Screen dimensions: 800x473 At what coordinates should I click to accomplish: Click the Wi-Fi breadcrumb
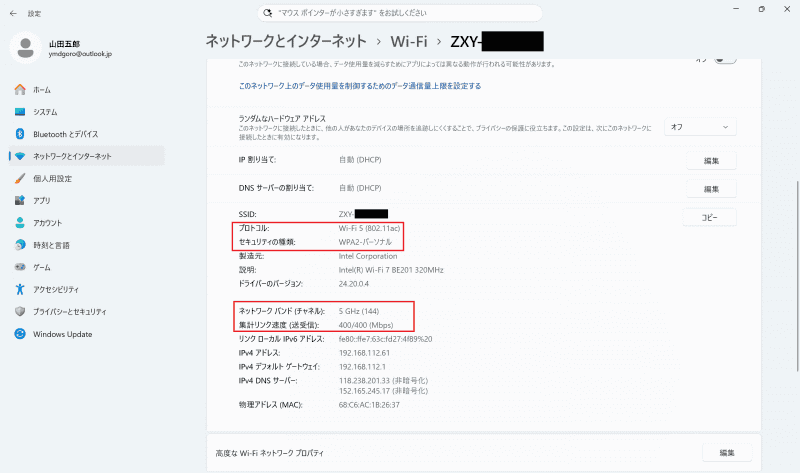point(409,41)
